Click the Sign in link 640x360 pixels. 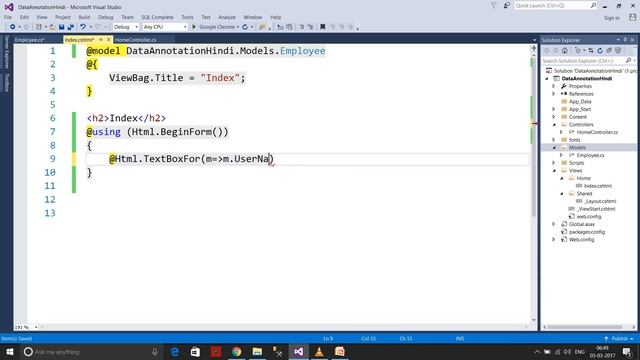coord(611,18)
